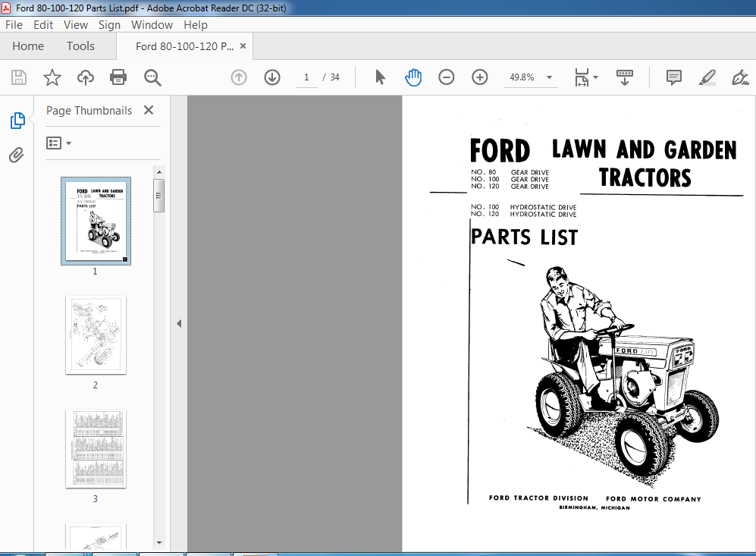
Task: Click thumbnails scrollbar up arrow
Action: click(159, 172)
